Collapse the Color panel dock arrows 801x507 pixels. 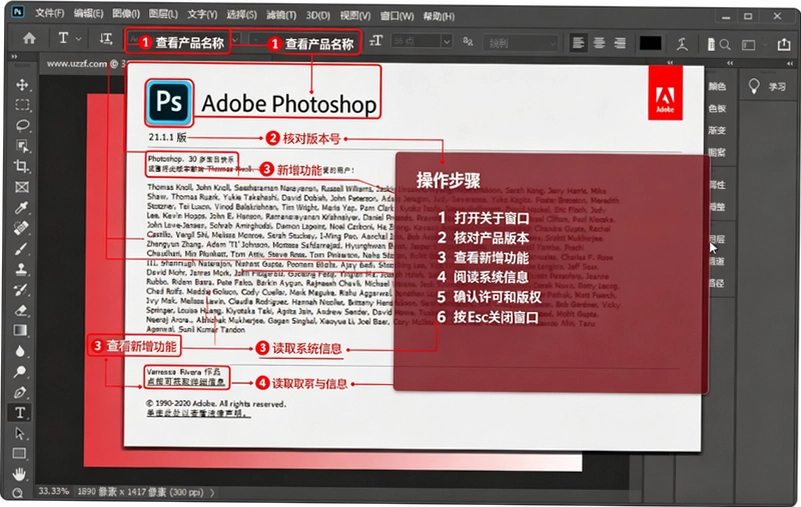[x=730, y=63]
